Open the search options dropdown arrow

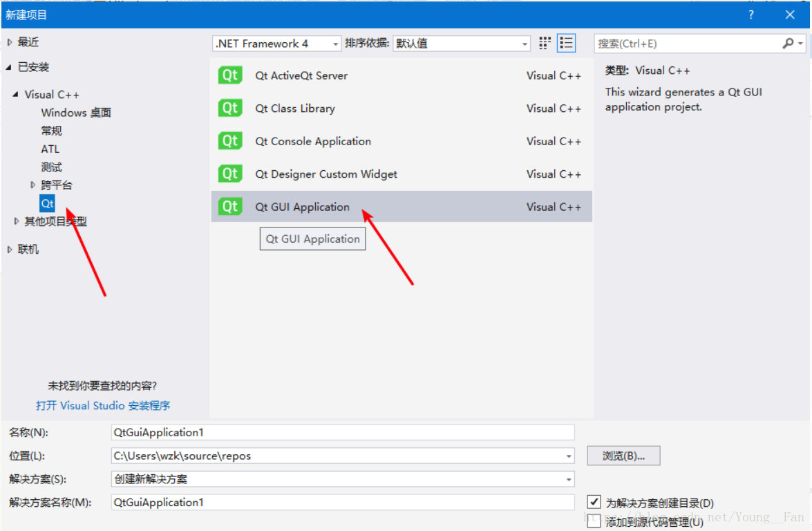[801, 44]
